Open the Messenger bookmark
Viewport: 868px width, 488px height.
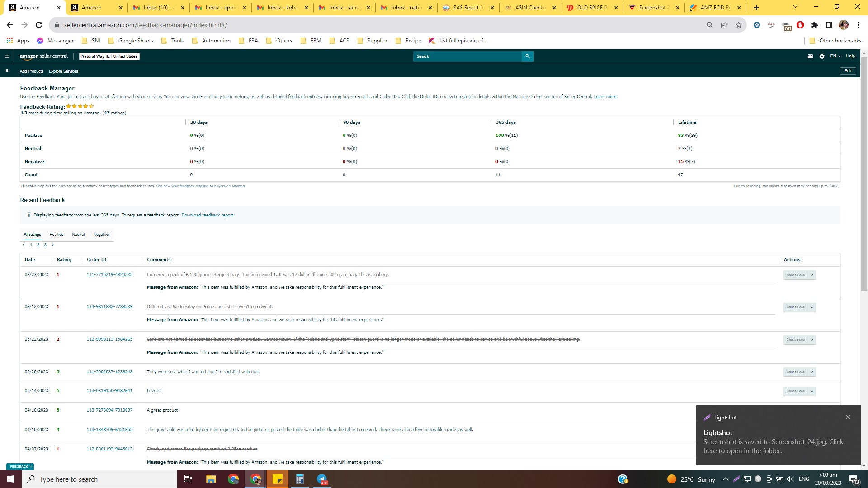55,41
